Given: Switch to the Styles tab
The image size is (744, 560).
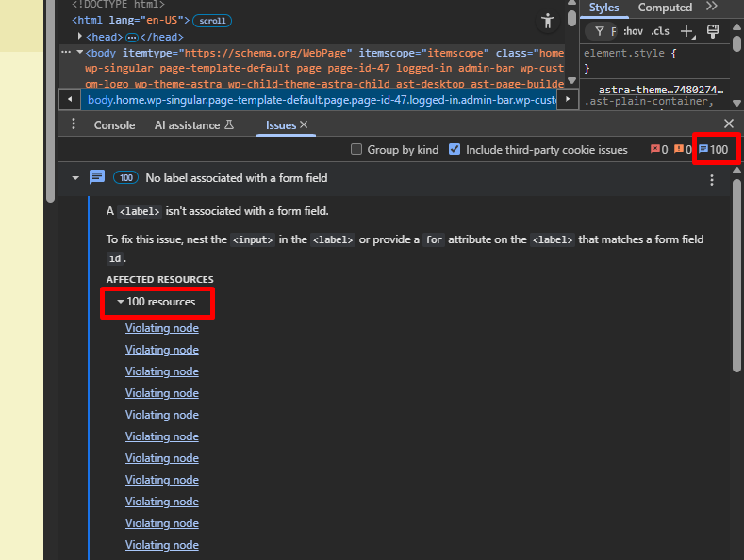Looking at the screenshot, I should 603,8.
